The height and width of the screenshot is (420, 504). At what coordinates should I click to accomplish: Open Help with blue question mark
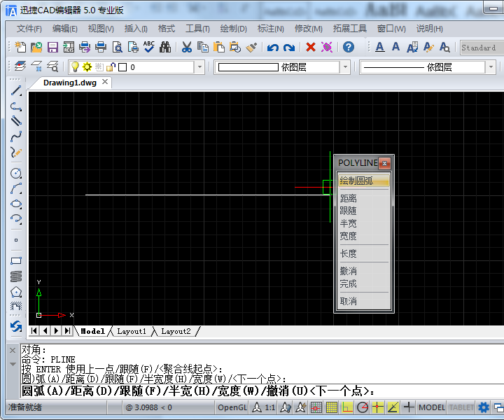coord(349,47)
